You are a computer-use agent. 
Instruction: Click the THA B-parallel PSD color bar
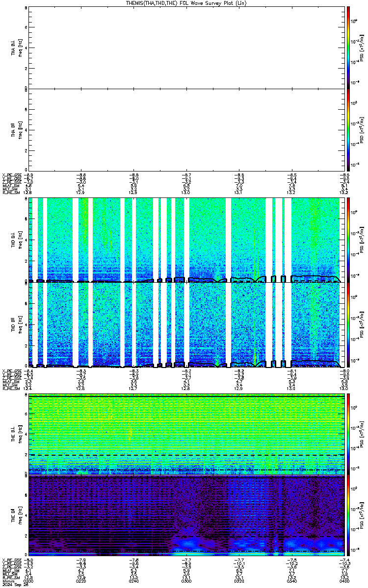(348, 129)
